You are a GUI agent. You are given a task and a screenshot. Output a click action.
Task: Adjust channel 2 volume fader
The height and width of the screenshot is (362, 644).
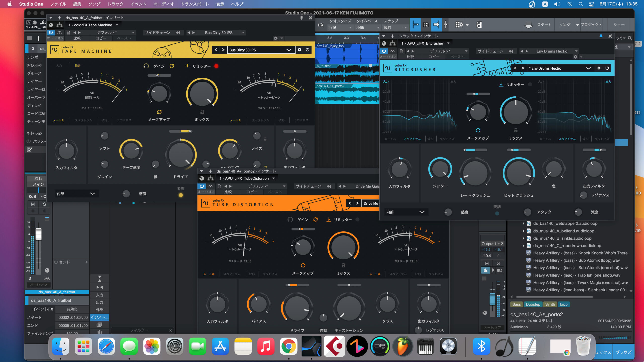pos(38,234)
